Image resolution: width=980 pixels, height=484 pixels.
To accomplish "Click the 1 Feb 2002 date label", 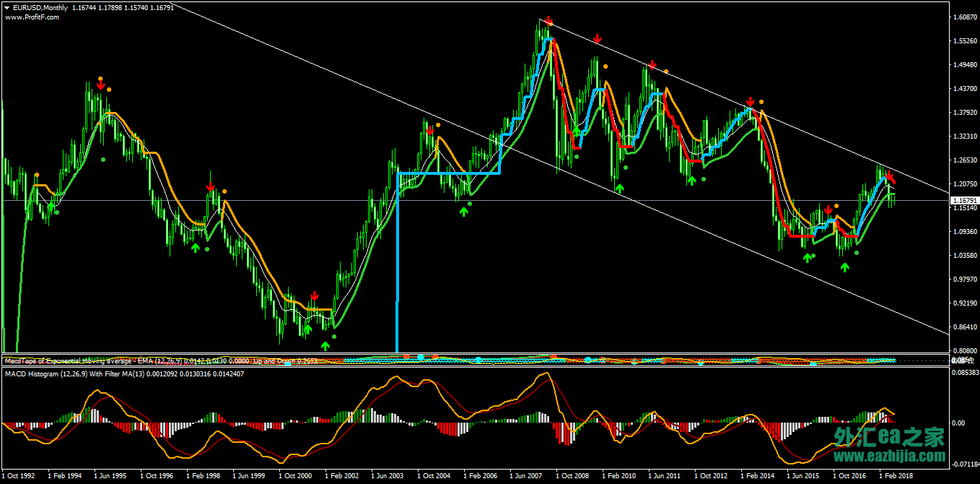I will [x=342, y=477].
